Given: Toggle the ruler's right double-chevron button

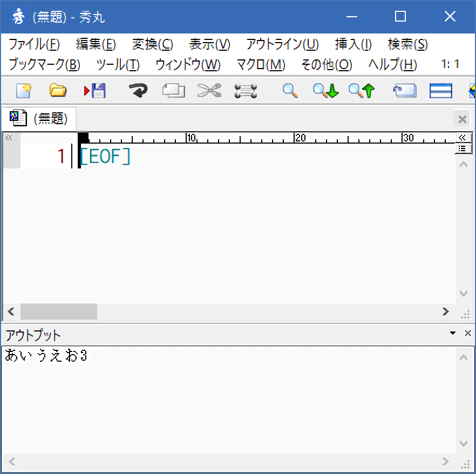Looking at the screenshot, I should [x=462, y=138].
